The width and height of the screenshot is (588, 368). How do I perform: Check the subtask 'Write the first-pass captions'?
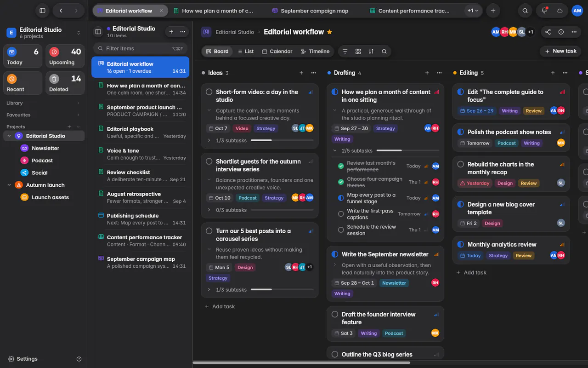tap(341, 214)
